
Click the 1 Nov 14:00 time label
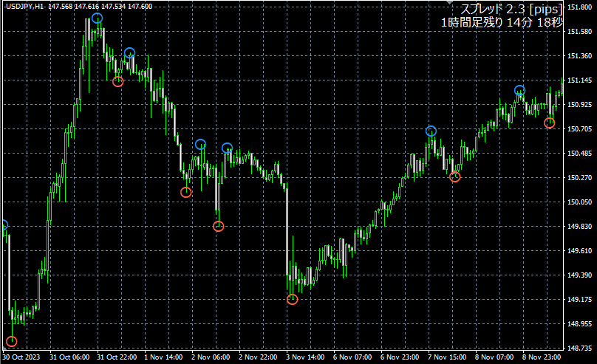click(163, 357)
